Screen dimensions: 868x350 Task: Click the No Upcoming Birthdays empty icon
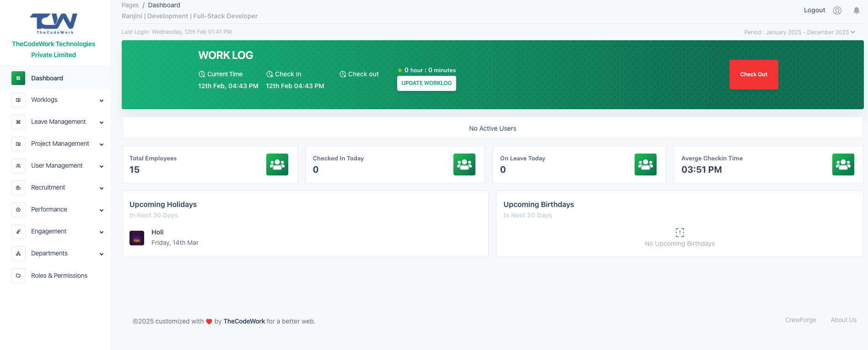pos(680,232)
